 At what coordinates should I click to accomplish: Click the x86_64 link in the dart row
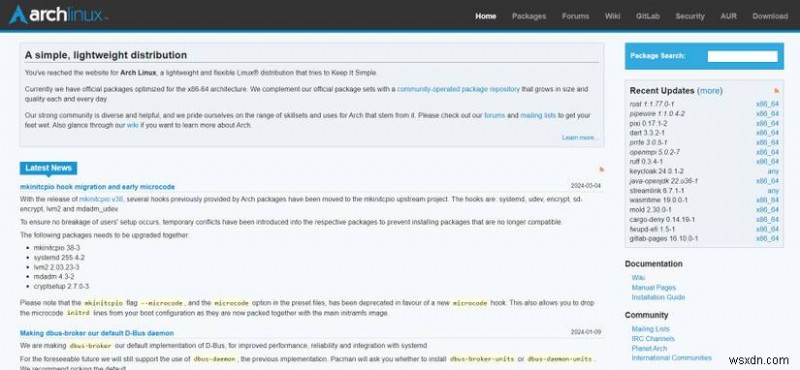[767, 133]
